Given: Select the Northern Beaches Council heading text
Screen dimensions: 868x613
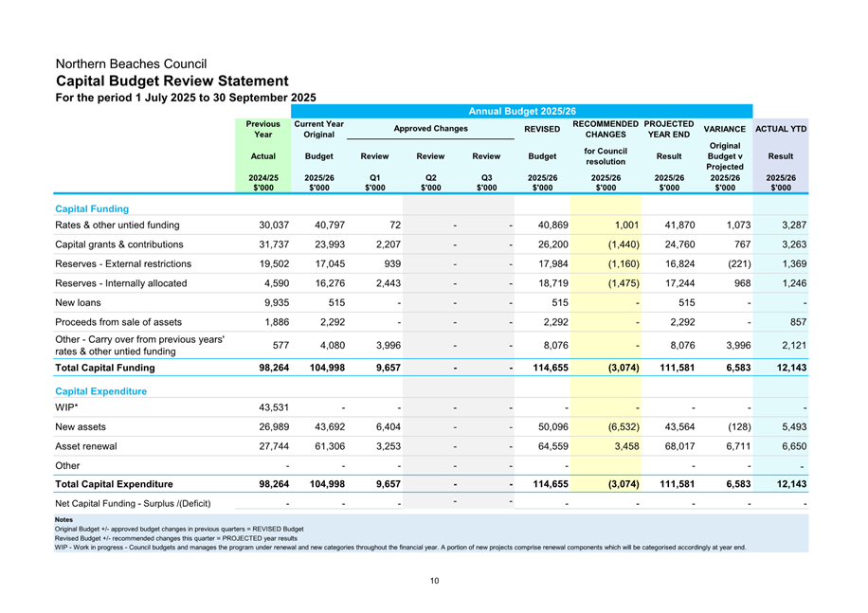Looking at the screenshot, I should [132, 64].
